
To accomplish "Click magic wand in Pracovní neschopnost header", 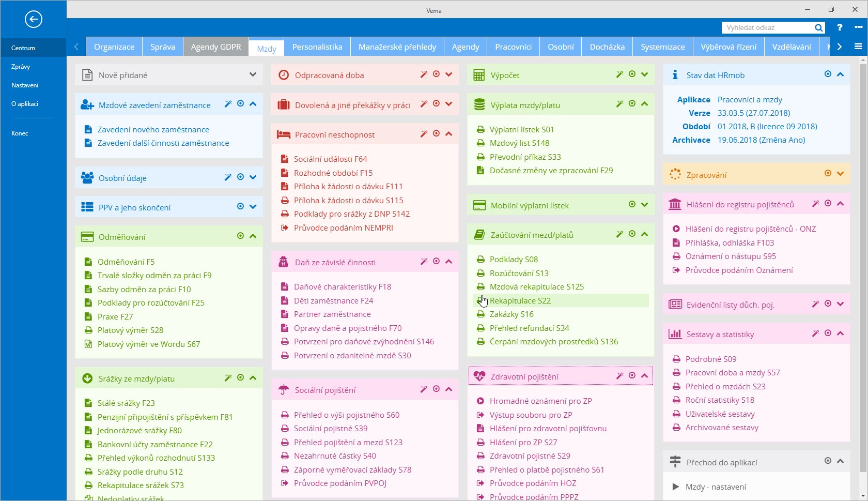I will click(x=424, y=134).
